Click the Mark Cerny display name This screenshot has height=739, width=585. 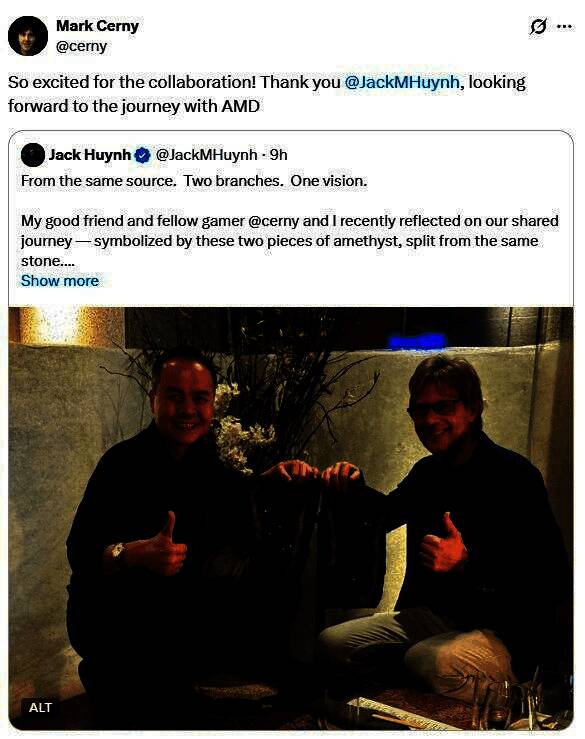tap(97, 25)
